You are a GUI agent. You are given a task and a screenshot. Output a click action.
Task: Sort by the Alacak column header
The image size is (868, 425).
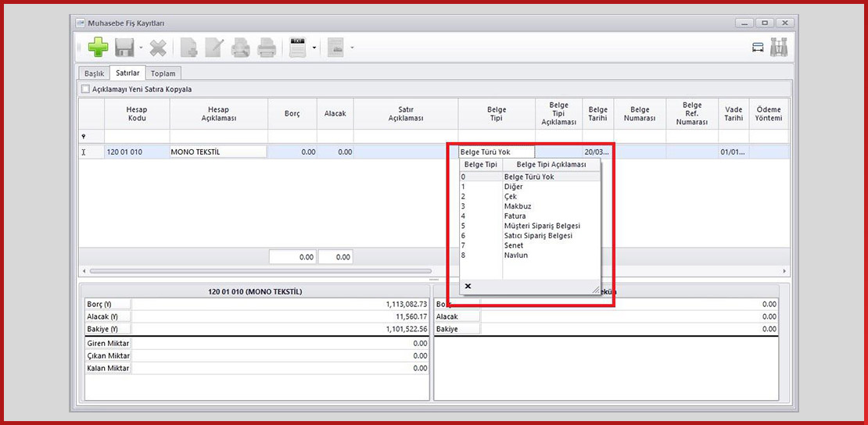coord(335,114)
